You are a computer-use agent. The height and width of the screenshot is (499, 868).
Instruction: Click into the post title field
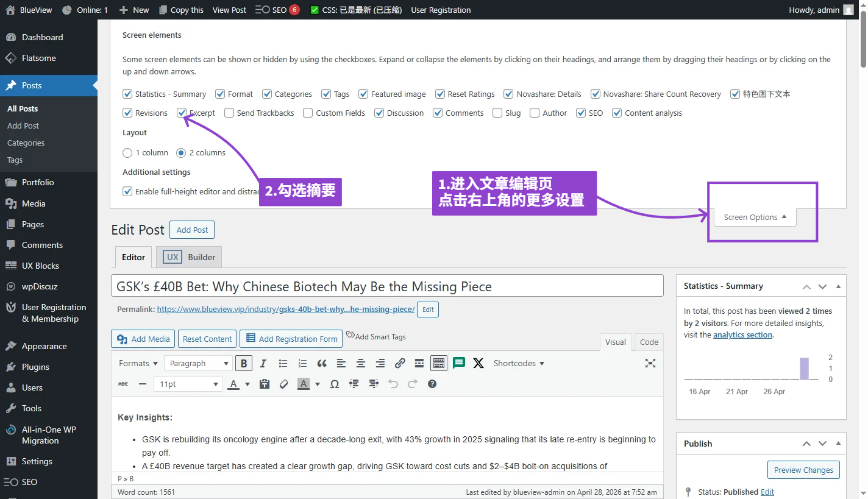coord(387,286)
